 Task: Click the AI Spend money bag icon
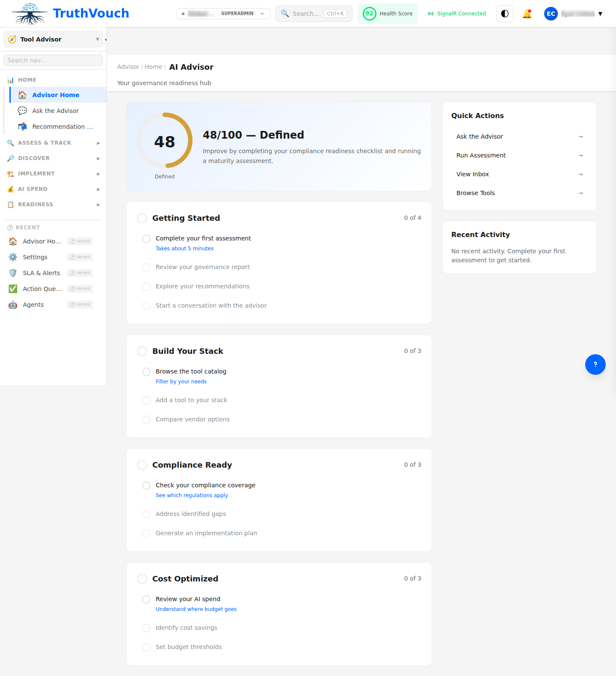coord(11,189)
